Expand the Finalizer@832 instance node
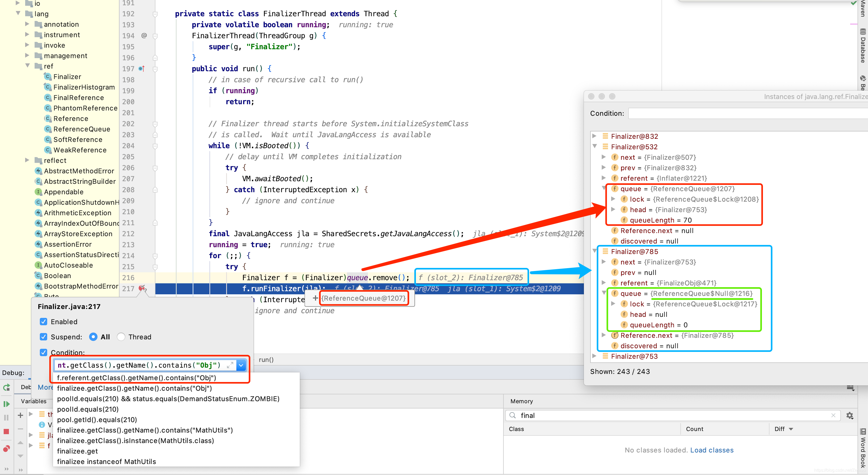This screenshot has width=868, height=475. pyautogui.click(x=594, y=136)
